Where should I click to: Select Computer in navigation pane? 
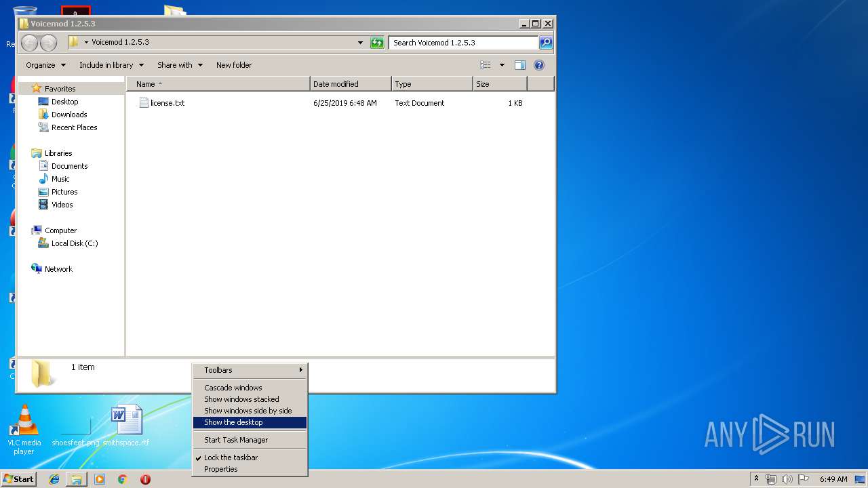(x=60, y=230)
